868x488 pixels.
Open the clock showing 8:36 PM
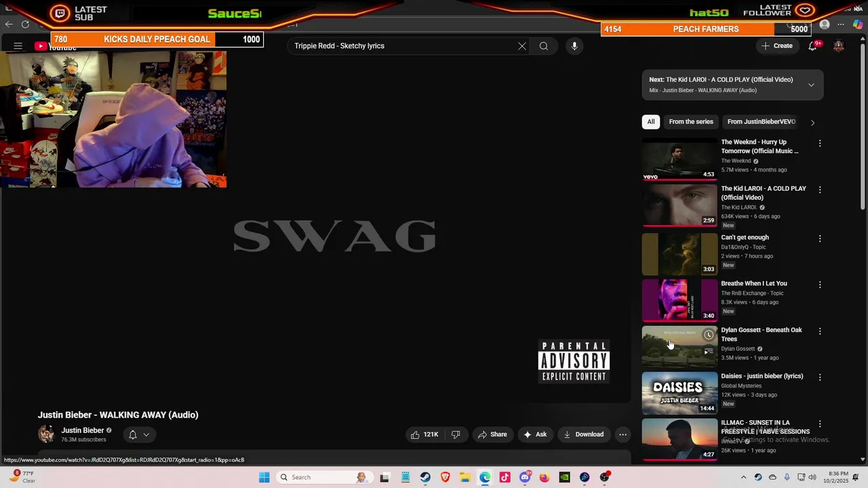pyautogui.click(x=838, y=477)
